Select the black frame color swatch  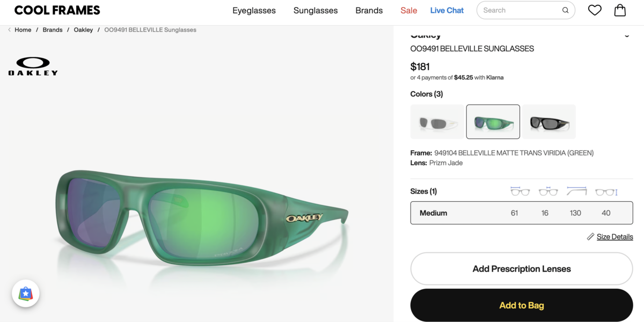pos(549,122)
